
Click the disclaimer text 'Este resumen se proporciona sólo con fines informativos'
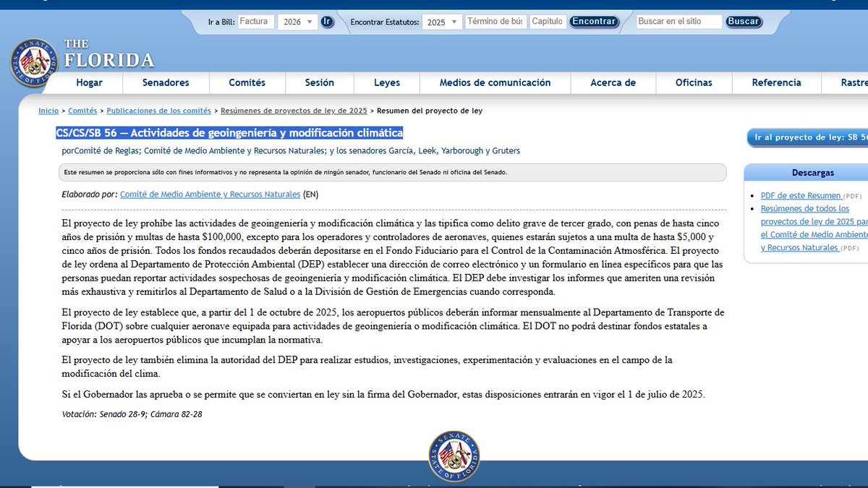click(286, 172)
